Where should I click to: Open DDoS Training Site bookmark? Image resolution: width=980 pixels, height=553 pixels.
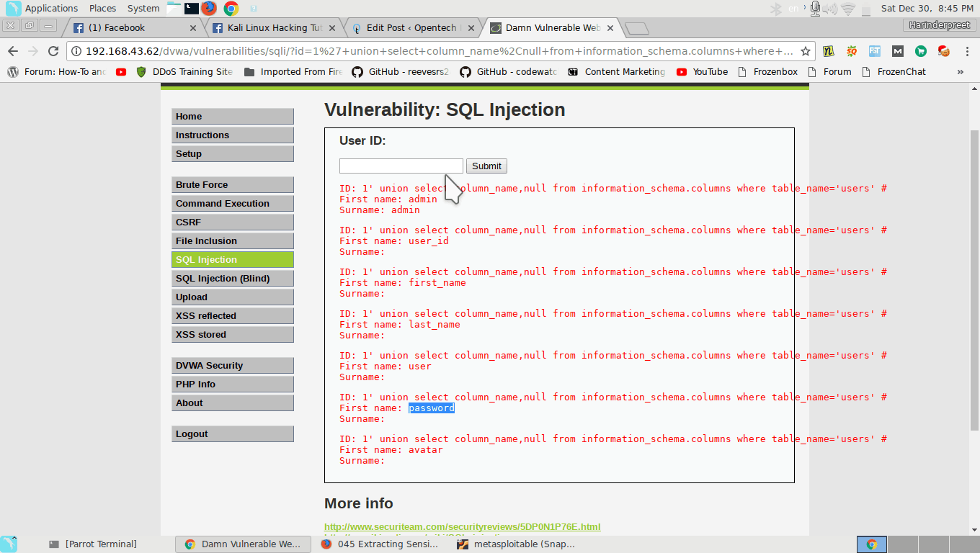click(x=184, y=72)
